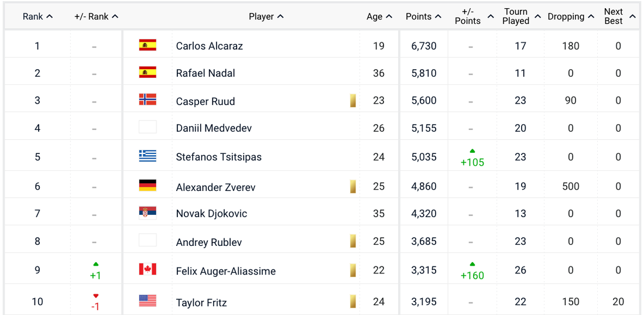
Task: Click gold badge in Alexander Zverev row
Action: [353, 186]
